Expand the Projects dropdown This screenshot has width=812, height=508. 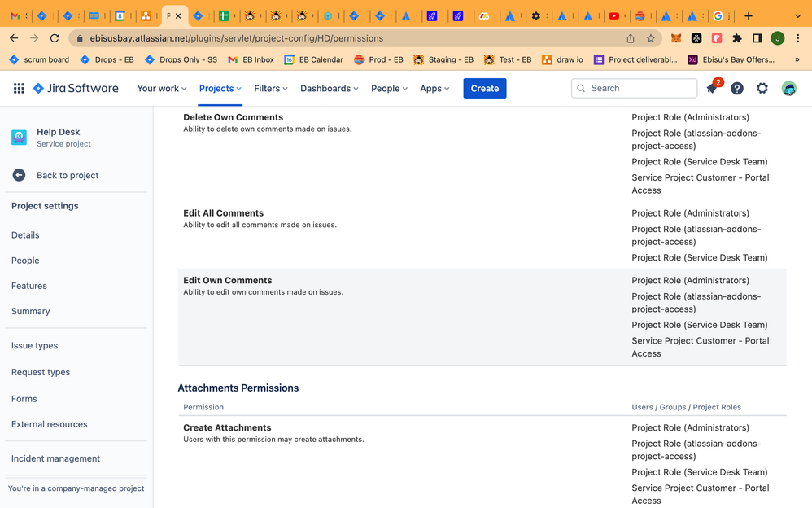point(220,88)
